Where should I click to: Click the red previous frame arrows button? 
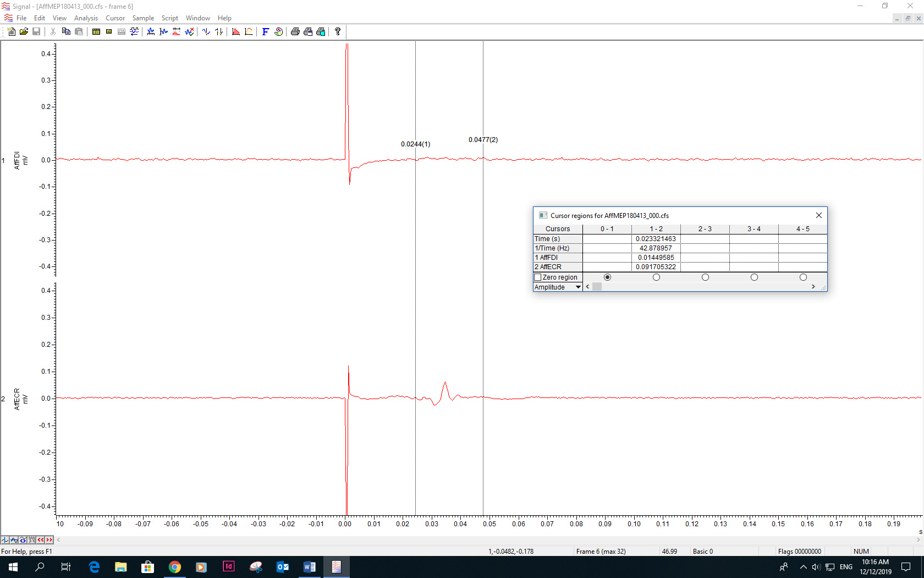point(41,540)
